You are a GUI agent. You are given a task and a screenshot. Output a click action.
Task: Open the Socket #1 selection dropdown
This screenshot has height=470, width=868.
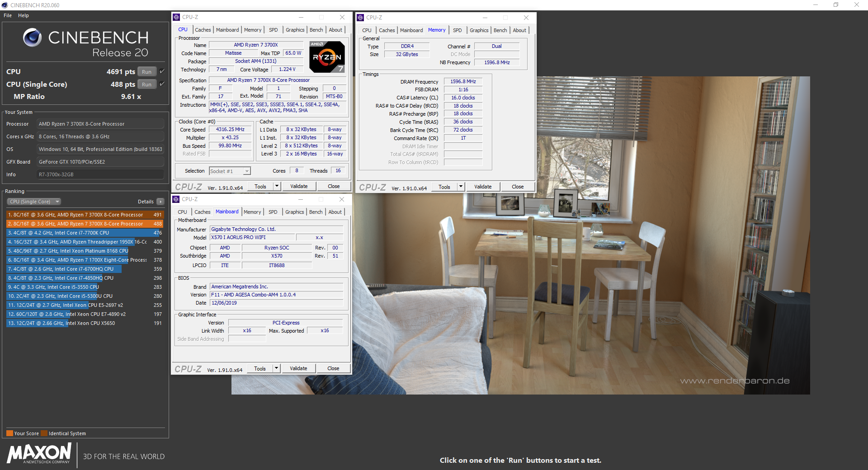[x=230, y=171]
